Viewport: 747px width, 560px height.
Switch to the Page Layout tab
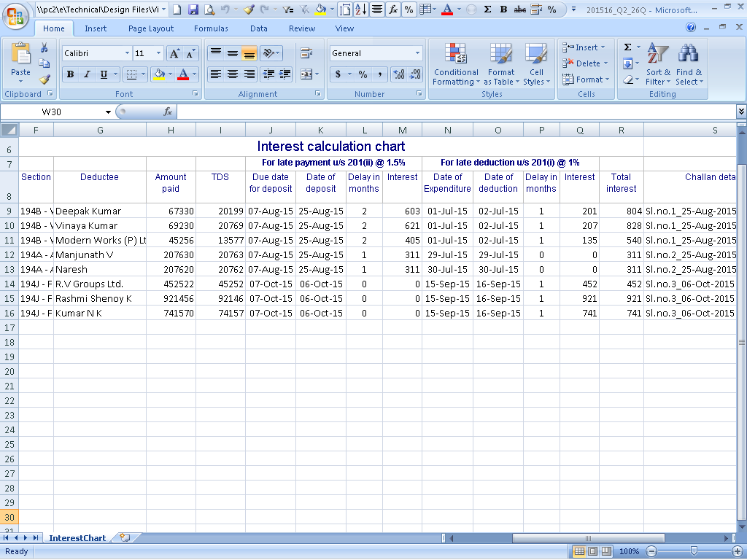tap(151, 28)
